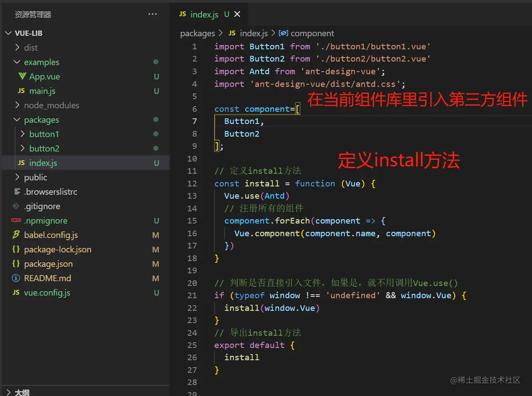Collapse the packages folder
Screen dimensions: 532x396
(x=17, y=120)
